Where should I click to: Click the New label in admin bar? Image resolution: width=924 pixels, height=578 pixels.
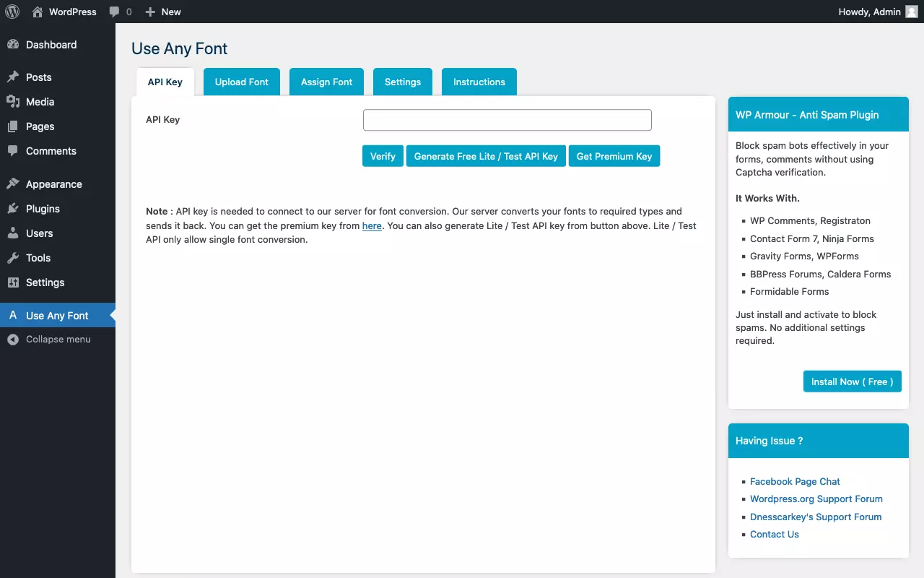click(171, 12)
